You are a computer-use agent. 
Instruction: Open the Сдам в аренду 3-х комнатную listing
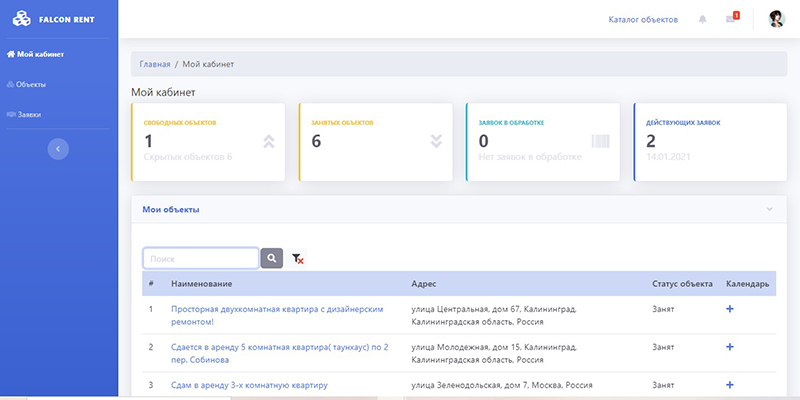249,384
